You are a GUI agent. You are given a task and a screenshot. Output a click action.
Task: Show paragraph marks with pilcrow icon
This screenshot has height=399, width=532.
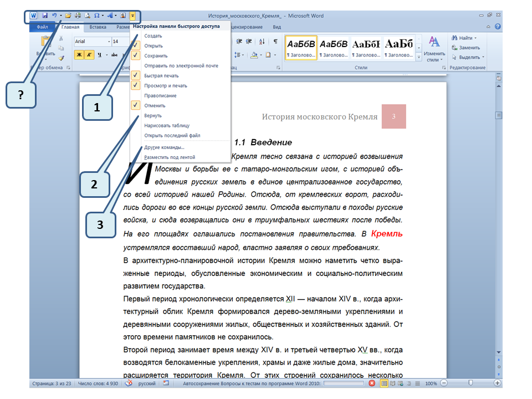coord(275,42)
